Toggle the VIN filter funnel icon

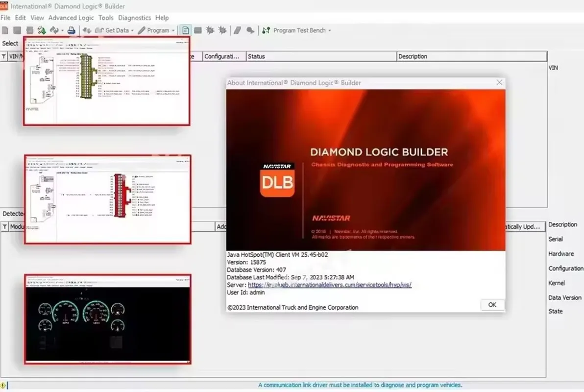[x=4, y=56]
